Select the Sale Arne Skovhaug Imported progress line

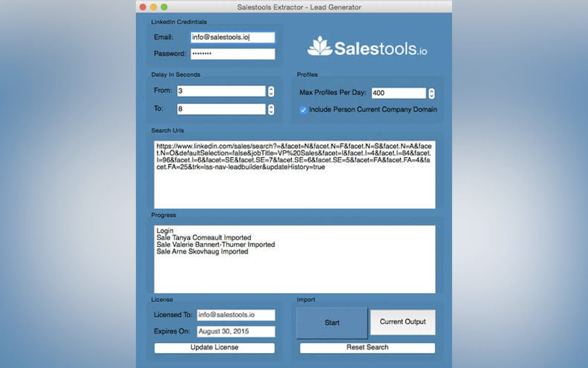tap(202, 252)
